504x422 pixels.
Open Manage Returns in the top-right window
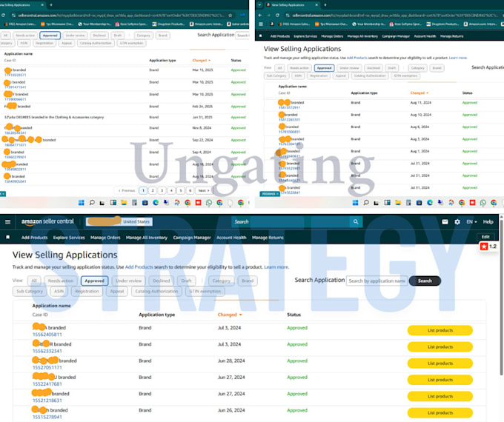(x=452, y=36)
